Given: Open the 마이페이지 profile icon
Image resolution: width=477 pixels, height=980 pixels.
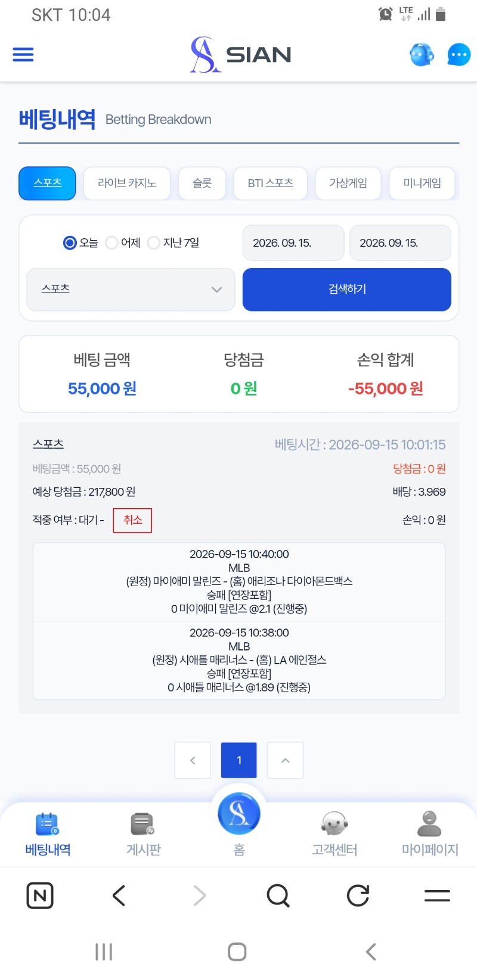Looking at the screenshot, I should click(x=429, y=824).
